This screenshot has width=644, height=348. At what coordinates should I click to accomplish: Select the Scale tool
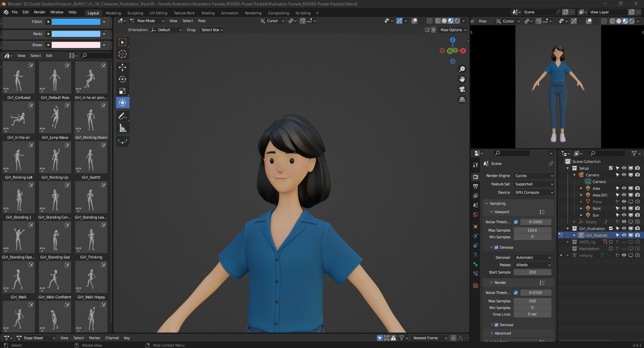click(x=122, y=91)
